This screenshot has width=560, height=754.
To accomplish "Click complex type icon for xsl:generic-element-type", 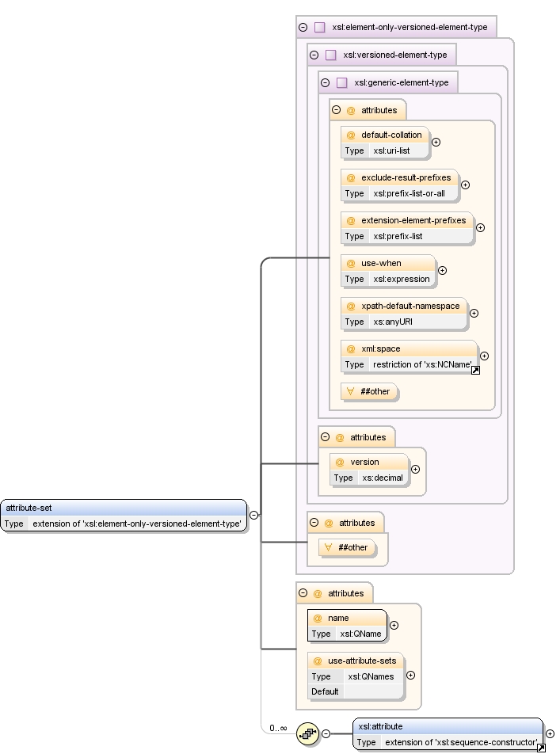I will coord(341,82).
